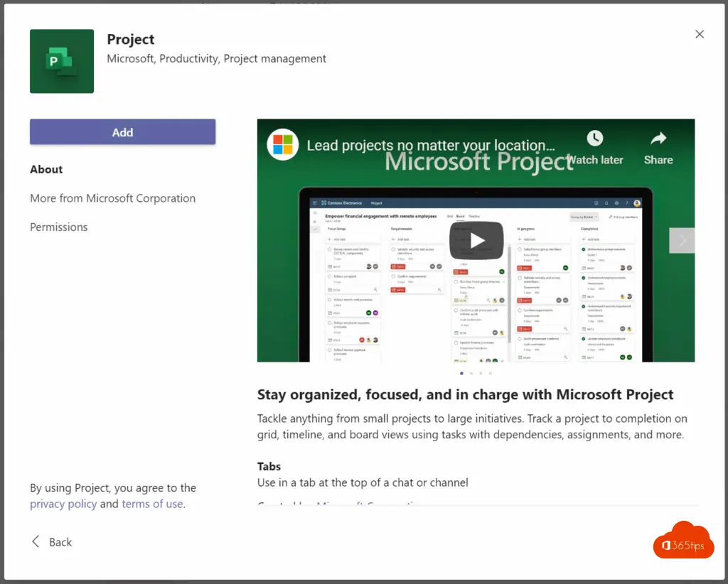
Task: Switch to the Permissions section
Action: (59, 227)
